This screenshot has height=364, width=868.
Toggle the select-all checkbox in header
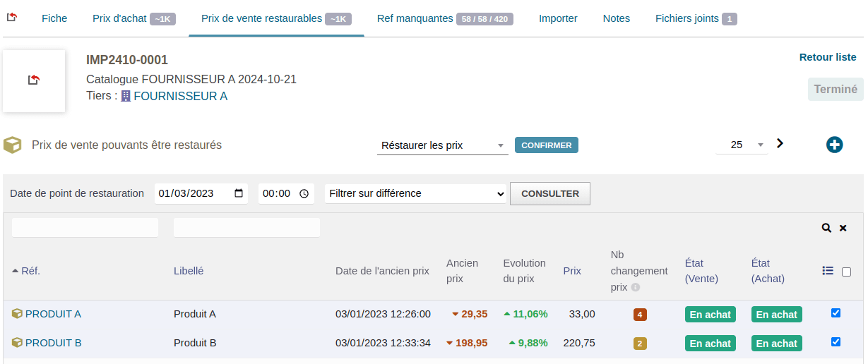pyautogui.click(x=847, y=272)
